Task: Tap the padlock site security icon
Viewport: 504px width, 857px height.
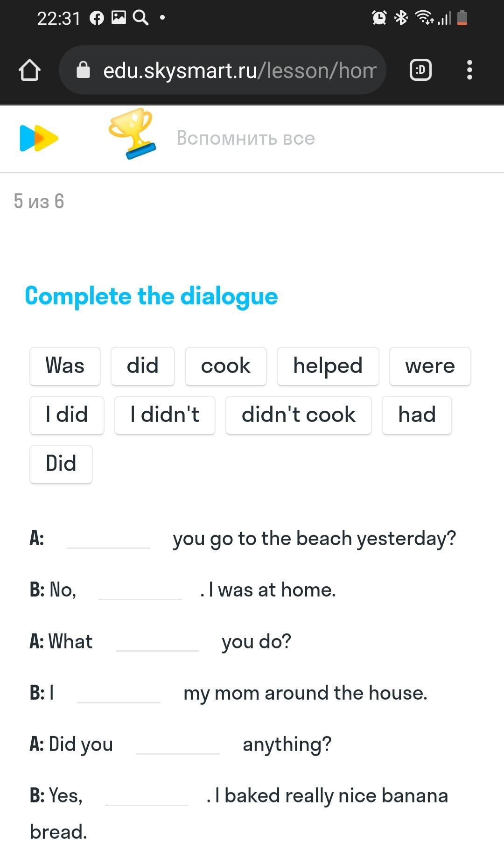Action: click(x=83, y=70)
